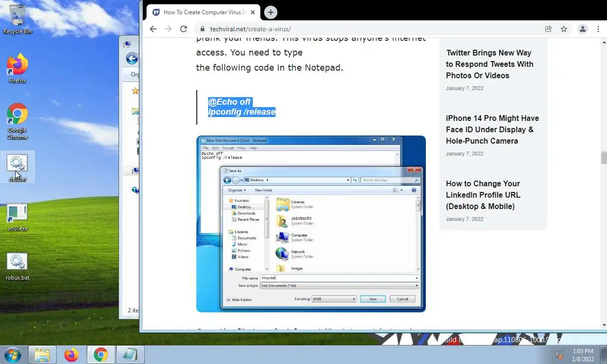Click the Show desktop strip beside the clock

pos(604,355)
